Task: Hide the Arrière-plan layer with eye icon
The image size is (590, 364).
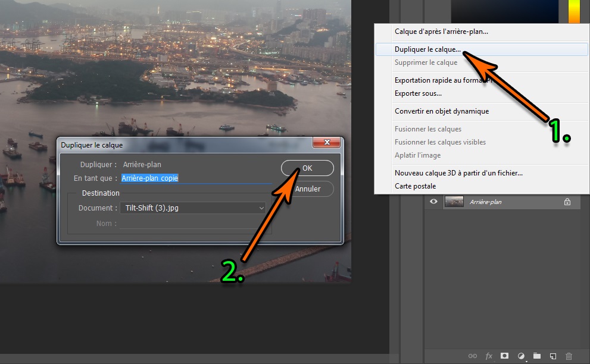Action: (x=434, y=202)
